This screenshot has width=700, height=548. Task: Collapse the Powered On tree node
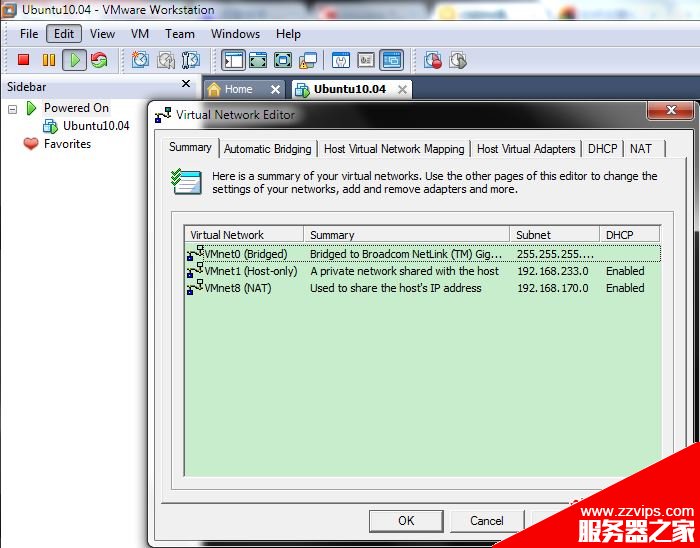coord(12,108)
